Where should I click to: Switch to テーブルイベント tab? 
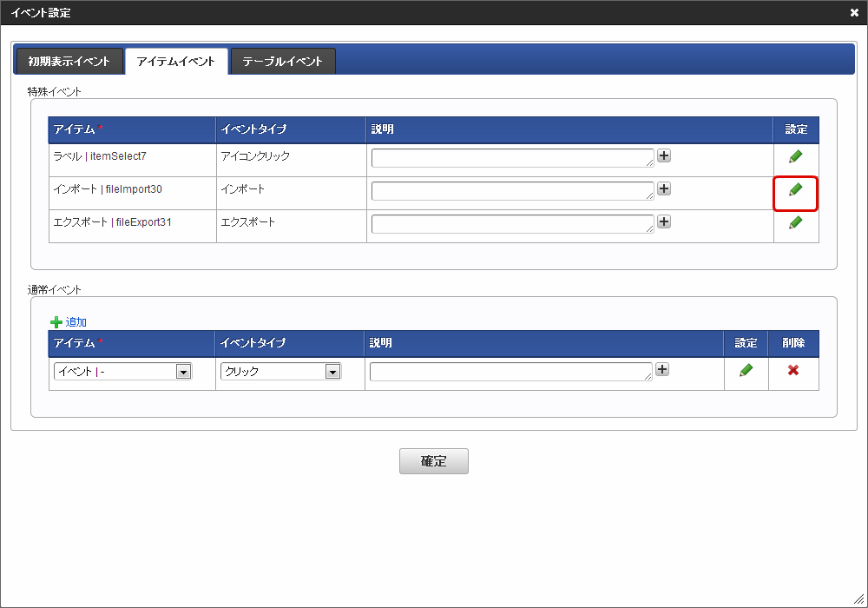pos(282,62)
